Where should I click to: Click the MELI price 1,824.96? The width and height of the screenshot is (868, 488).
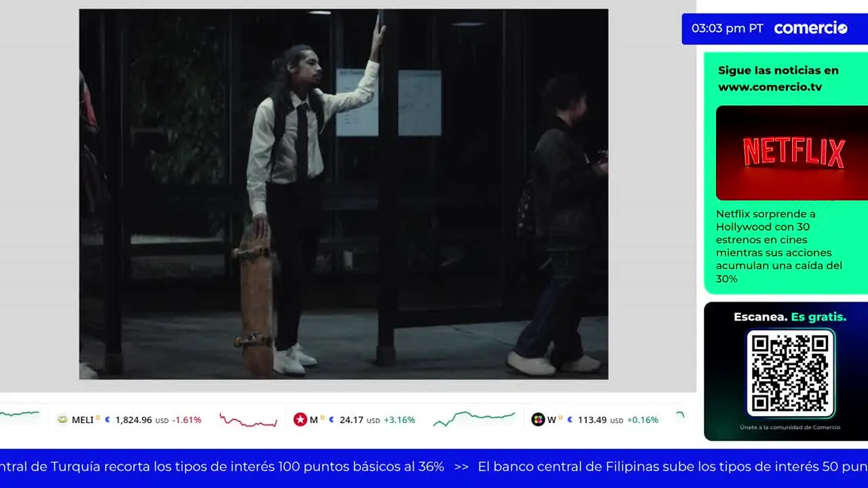point(134,420)
